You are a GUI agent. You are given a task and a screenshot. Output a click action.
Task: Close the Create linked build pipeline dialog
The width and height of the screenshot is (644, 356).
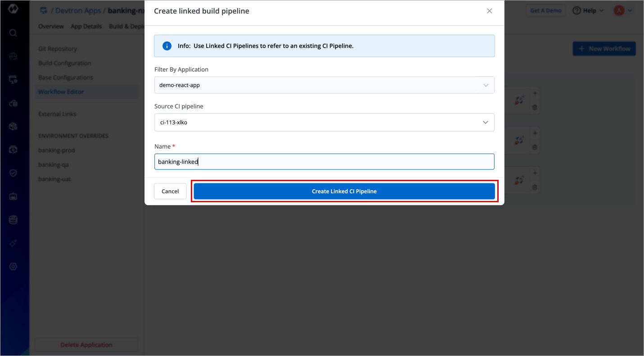click(490, 11)
